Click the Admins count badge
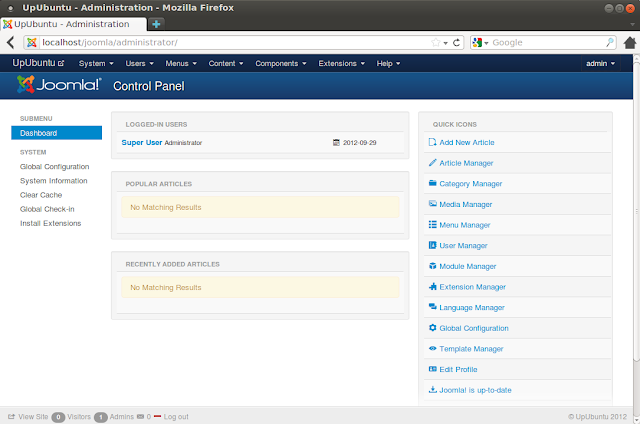 [x=101, y=417]
